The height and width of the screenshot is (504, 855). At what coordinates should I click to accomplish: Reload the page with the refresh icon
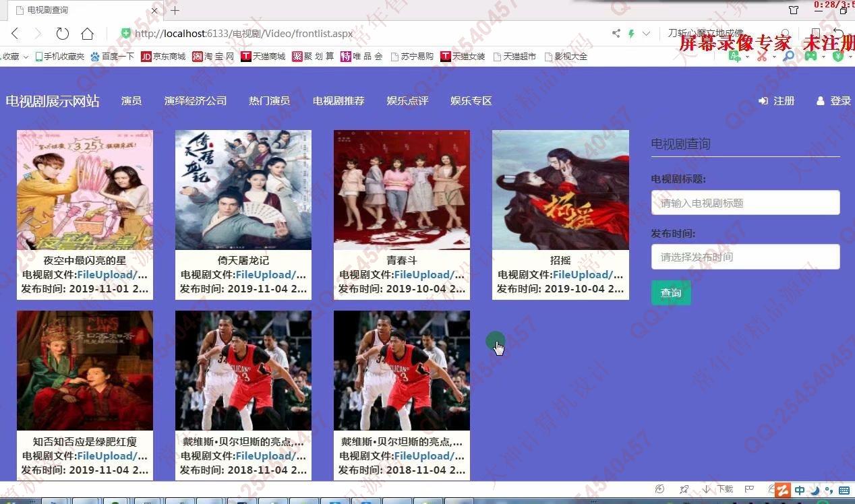(x=63, y=33)
